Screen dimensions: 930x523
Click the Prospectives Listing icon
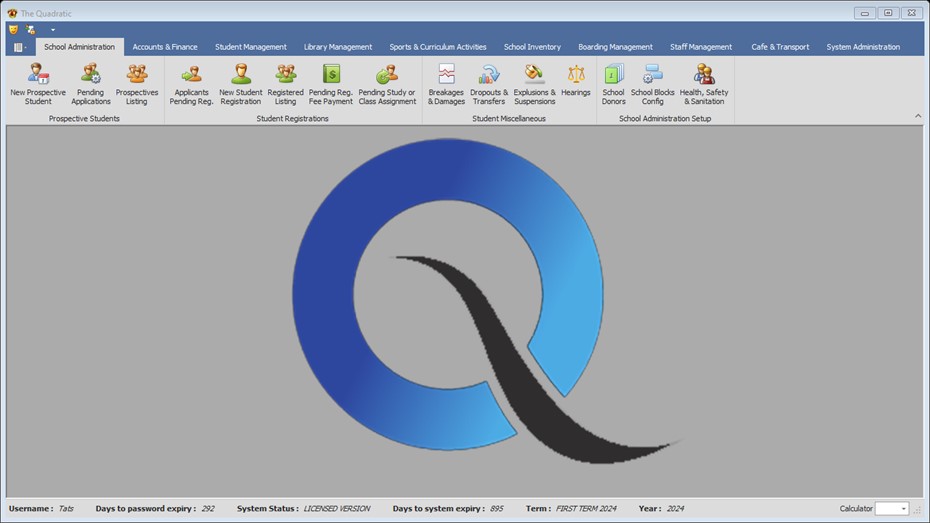pyautogui.click(x=137, y=84)
